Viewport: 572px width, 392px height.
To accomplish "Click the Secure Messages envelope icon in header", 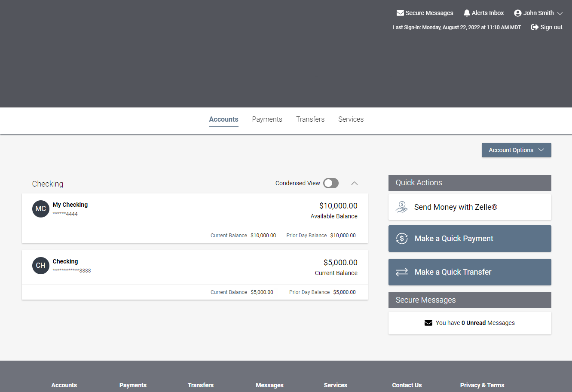I will coord(400,13).
